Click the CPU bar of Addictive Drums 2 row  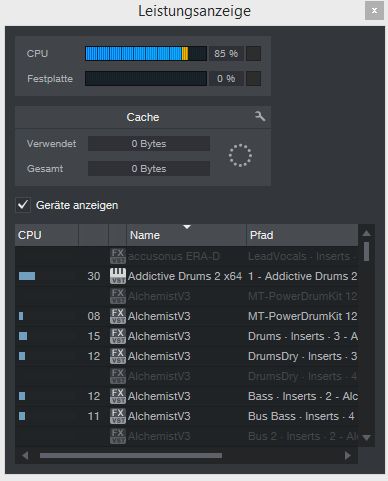tap(27, 276)
